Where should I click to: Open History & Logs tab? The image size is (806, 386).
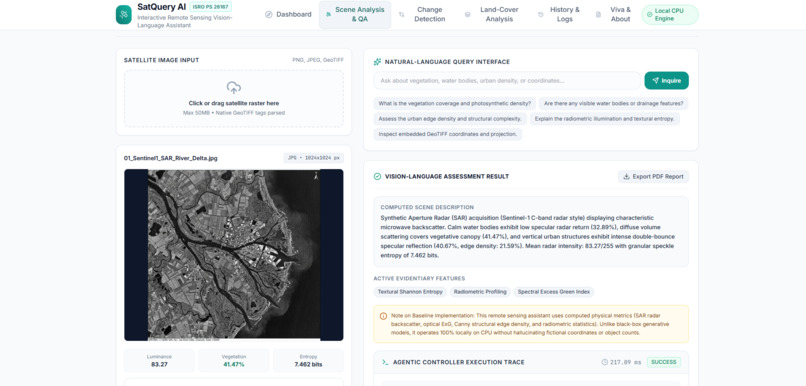(x=559, y=14)
